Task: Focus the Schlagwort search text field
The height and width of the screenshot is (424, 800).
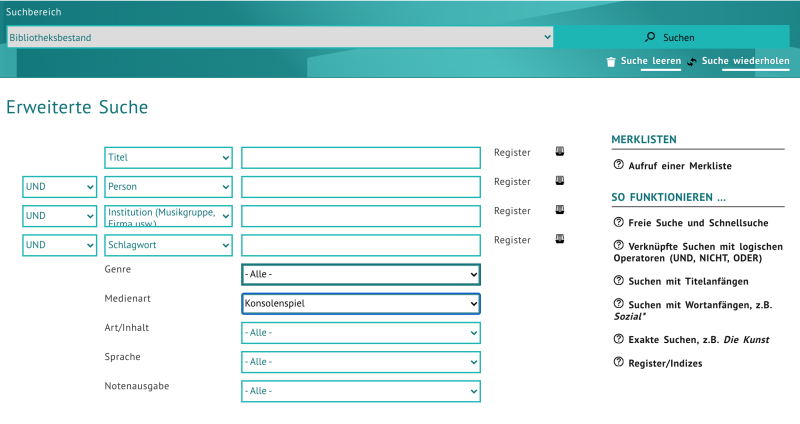Action: point(360,245)
